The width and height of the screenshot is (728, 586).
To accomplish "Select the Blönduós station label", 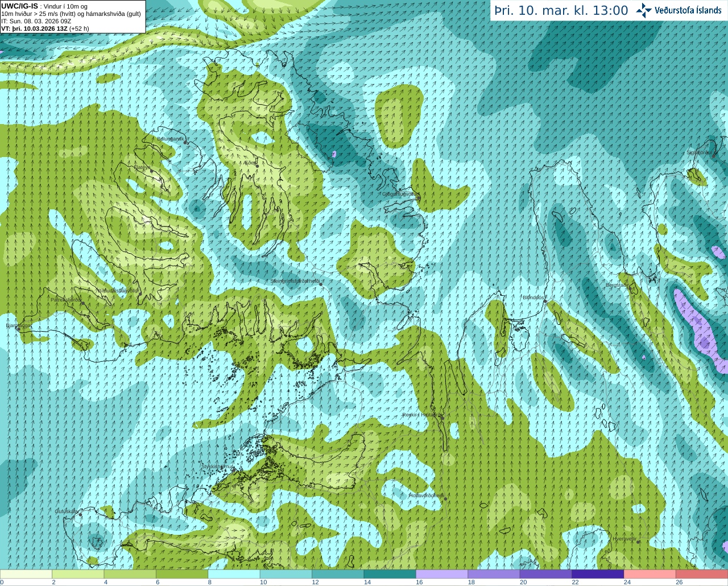I will pyautogui.click(x=534, y=298).
